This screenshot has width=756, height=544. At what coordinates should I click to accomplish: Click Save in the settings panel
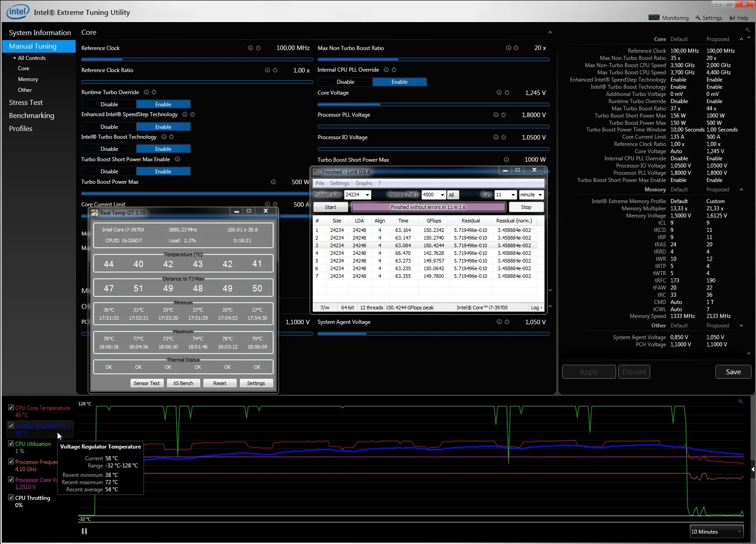coord(733,372)
